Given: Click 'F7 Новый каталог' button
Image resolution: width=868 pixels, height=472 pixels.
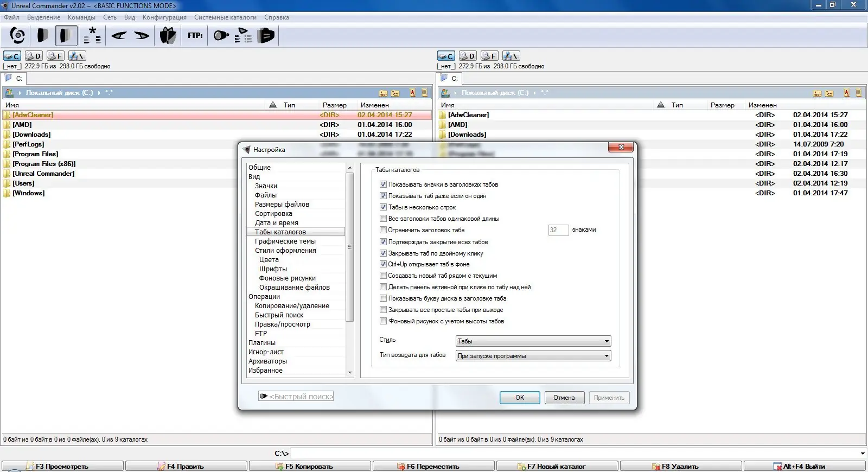Looking at the screenshot, I should pyautogui.click(x=557, y=467).
